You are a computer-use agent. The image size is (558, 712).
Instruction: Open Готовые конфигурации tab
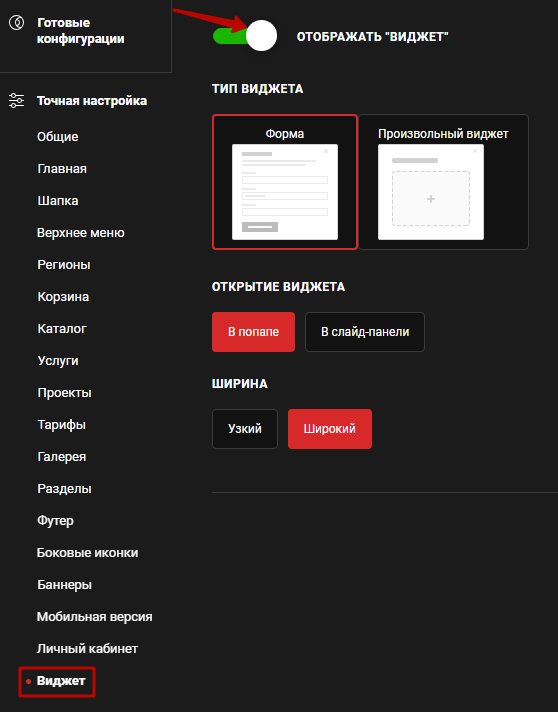[80, 30]
